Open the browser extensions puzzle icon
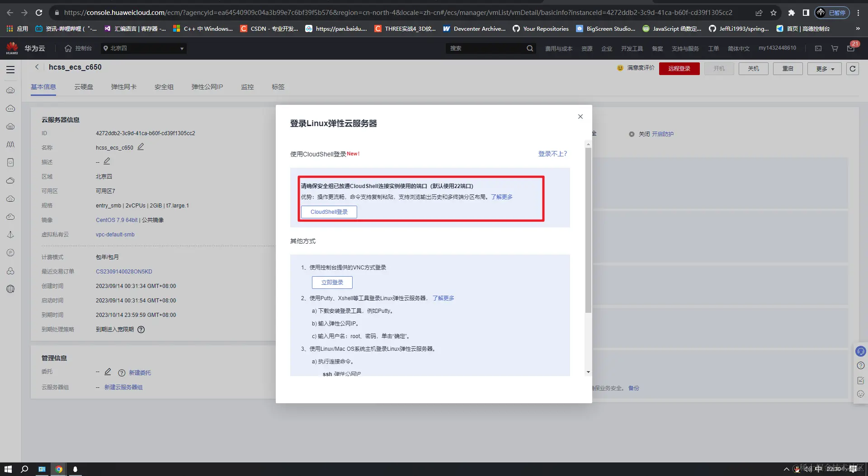Viewport: 868px width, 476px height. (x=791, y=13)
